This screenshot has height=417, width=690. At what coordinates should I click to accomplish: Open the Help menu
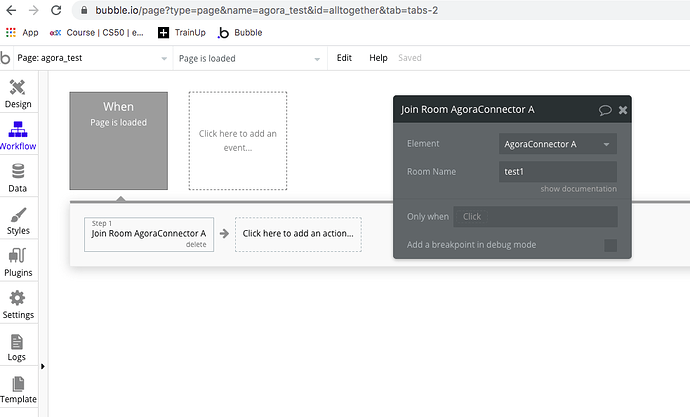click(378, 58)
